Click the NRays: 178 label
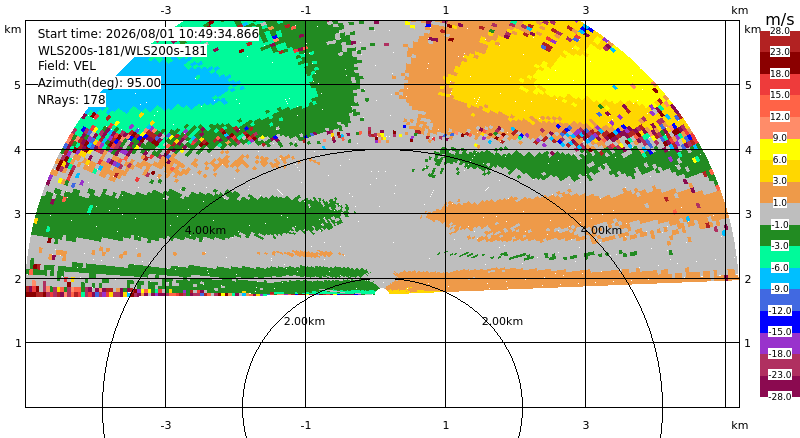800x438 pixels. tap(71, 100)
